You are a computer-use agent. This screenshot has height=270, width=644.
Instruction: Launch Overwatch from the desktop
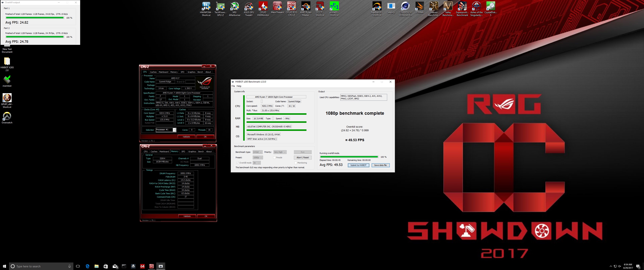(7, 118)
